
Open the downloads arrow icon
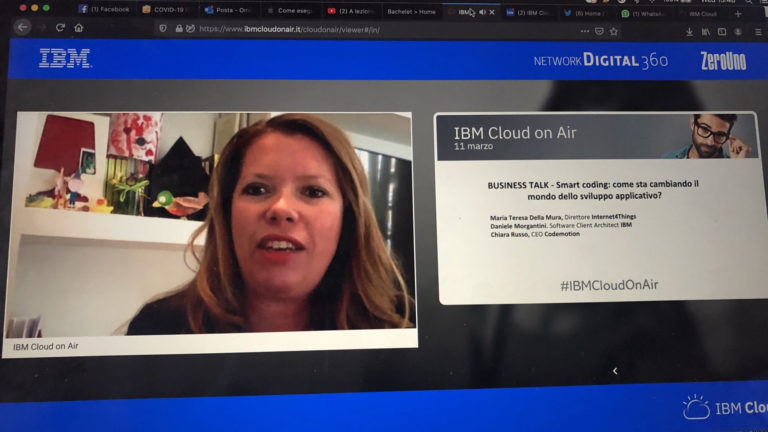coord(689,32)
